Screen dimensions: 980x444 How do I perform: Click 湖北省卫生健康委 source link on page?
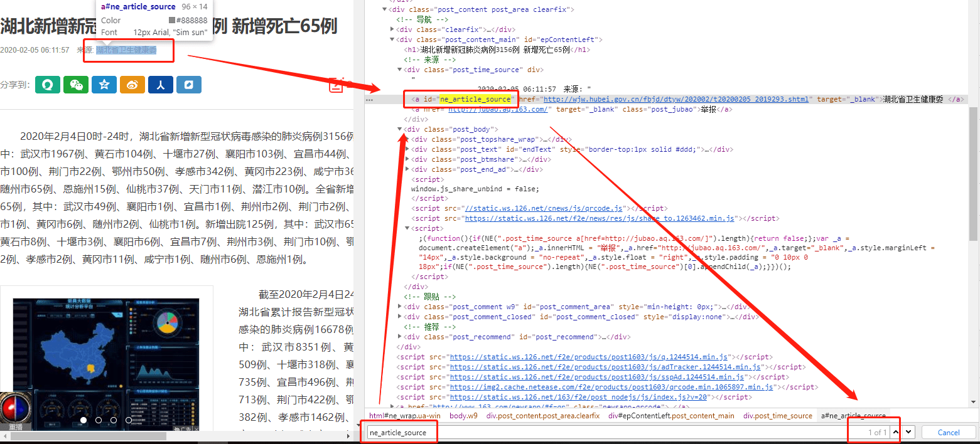(x=126, y=50)
